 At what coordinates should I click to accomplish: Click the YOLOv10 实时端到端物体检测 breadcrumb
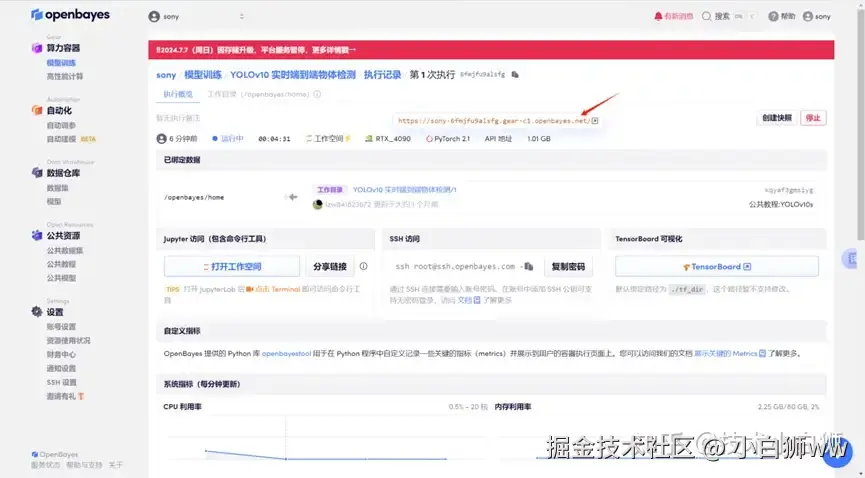293,75
